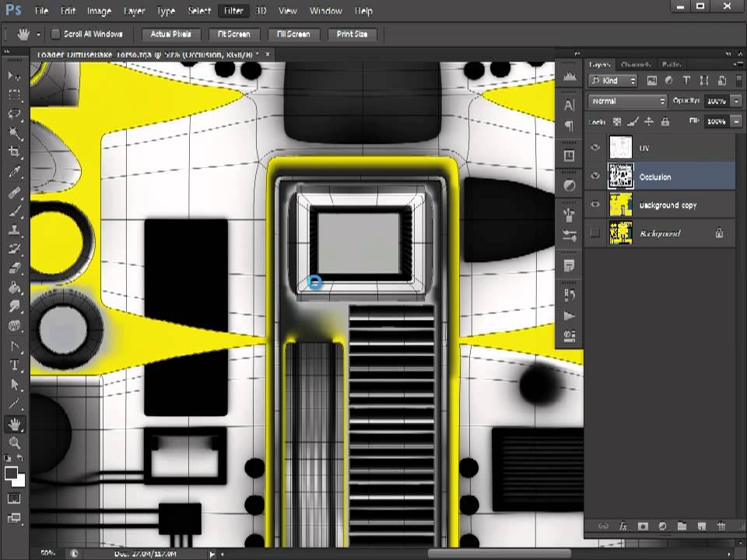Image resolution: width=747 pixels, height=560 pixels.
Task: Enable the Scroll All Windows checkbox
Action: click(x=55, y=34)
